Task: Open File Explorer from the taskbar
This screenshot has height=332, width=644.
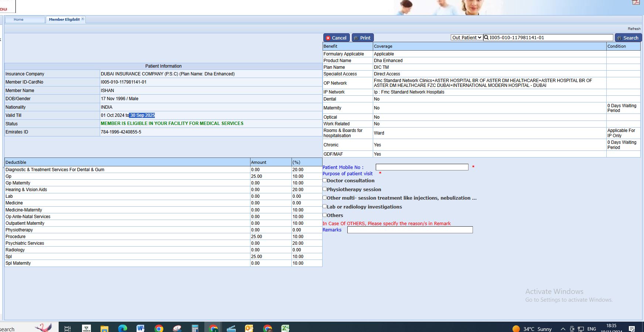Action: click(x=105, y=328)
